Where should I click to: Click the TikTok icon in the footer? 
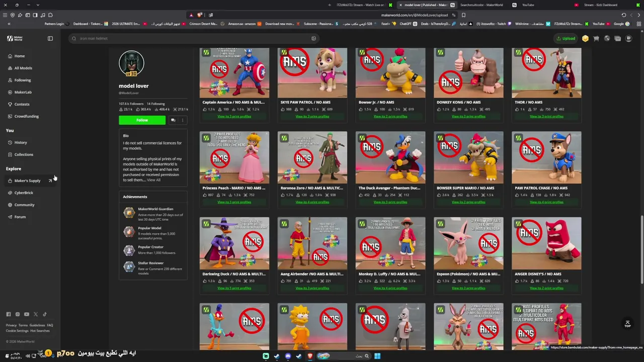45,314
